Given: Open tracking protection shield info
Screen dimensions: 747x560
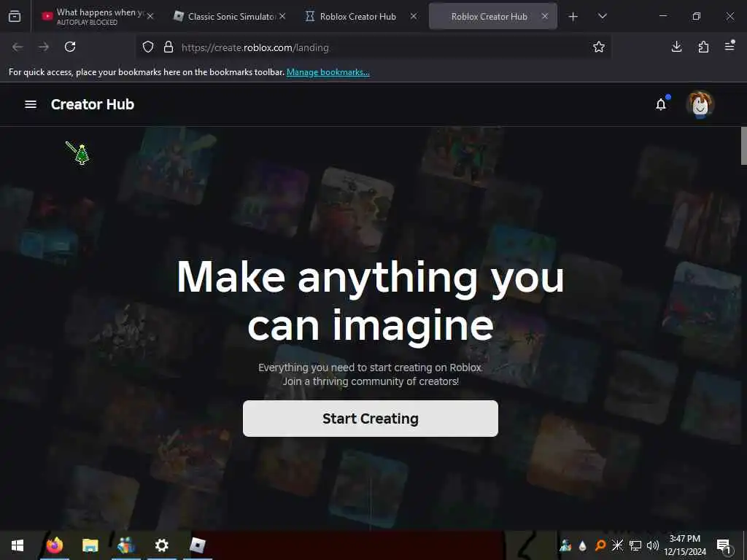Looking at the screenshot, I should coord(148,47).
